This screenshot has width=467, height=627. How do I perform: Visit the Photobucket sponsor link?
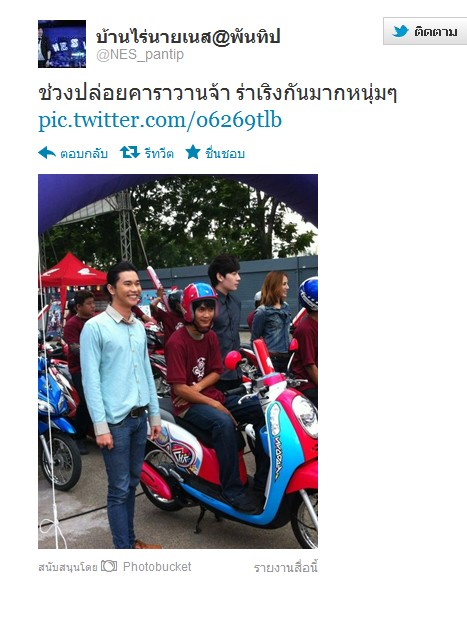(157, 567)
